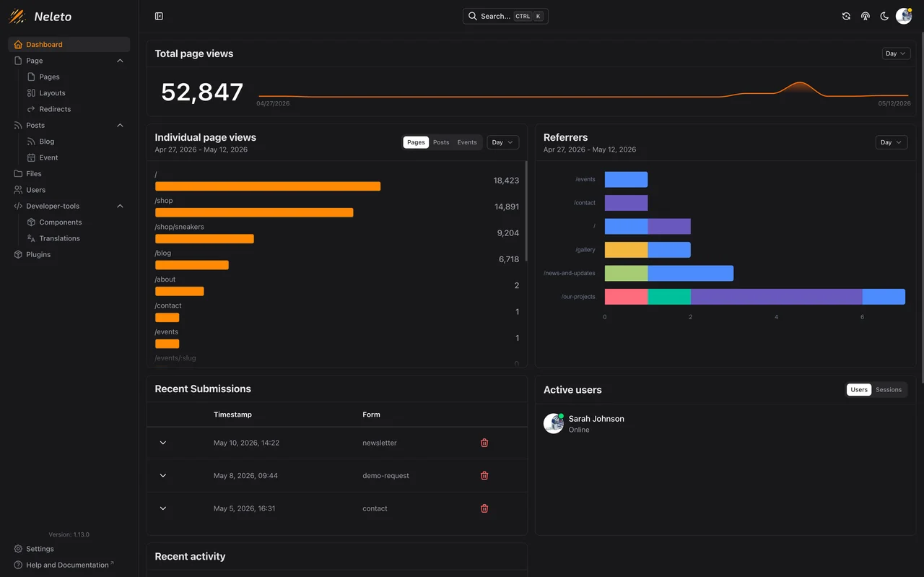The height and width of the screenshot is (577, 924).
Task: Click Sarah Johnson's avatar in Active users
Action: (x=554, y=423)
